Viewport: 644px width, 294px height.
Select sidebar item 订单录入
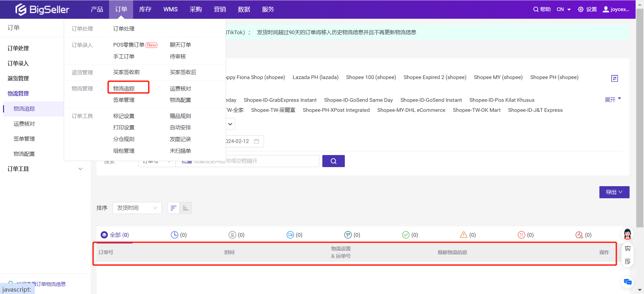click(x=18, y=63)
